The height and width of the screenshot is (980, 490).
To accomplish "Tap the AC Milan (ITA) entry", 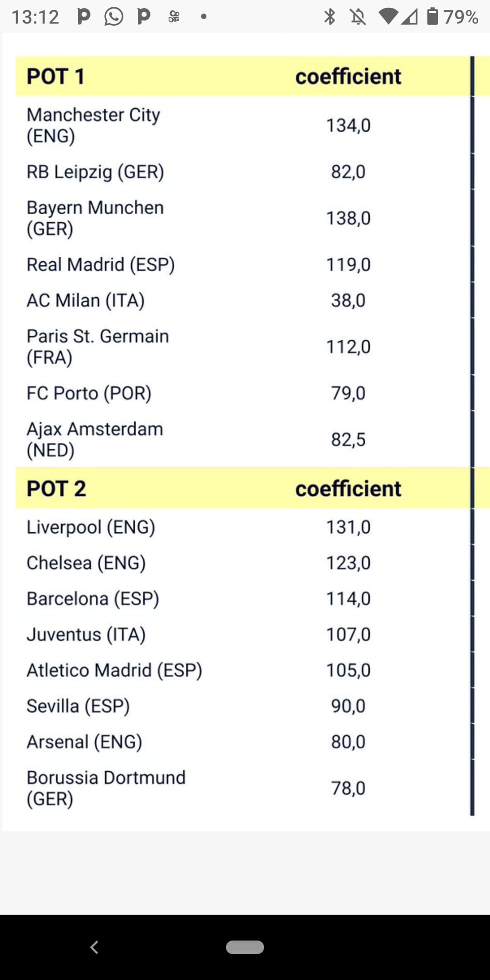I will pyautogui.click(x=86, y=300).
